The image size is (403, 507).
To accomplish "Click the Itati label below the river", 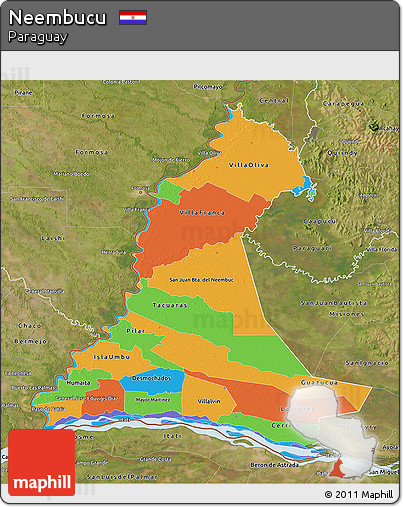I will pyautogui.click(x=172, y=436).
